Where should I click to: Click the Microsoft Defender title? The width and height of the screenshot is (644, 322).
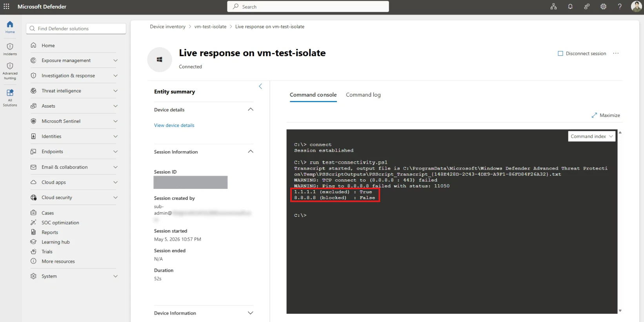[42, 7]
